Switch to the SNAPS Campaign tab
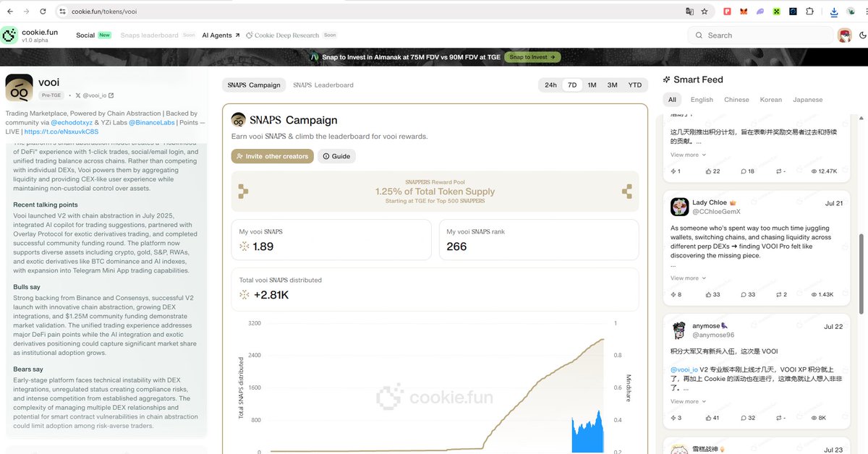 point(254,85)
